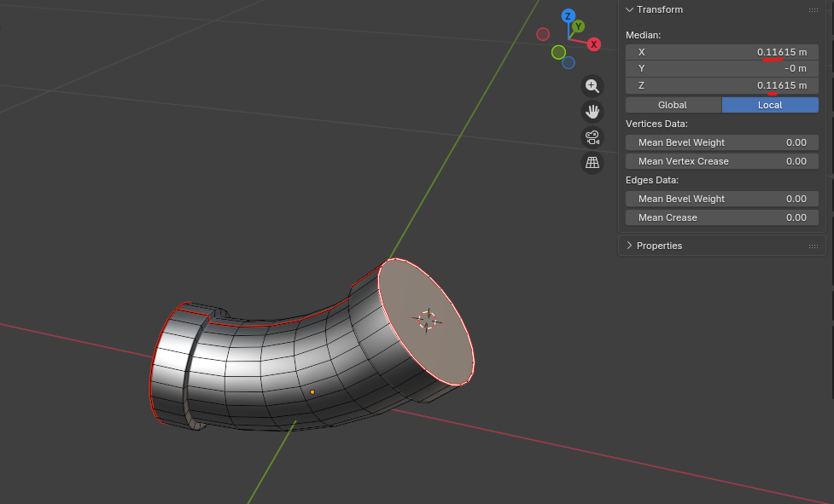The width and height of the screenshot is (834, 504).
Task: Click the Mean Crease field under Edges Data
Action: click(721, 217)
